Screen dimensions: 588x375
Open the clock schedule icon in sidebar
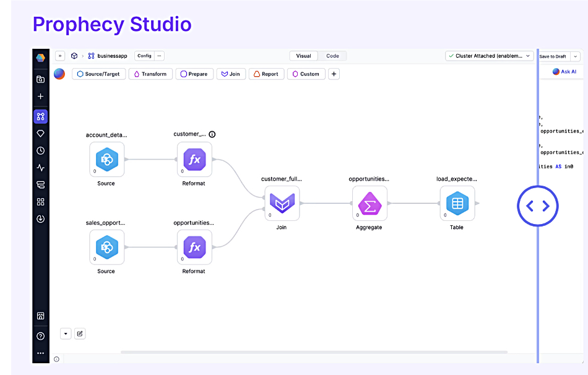[40, 151]
